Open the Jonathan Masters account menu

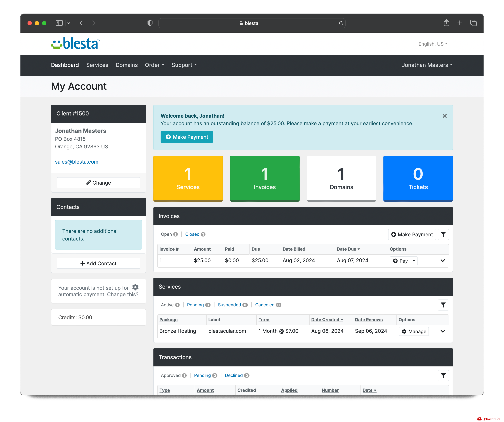[427, 65]
